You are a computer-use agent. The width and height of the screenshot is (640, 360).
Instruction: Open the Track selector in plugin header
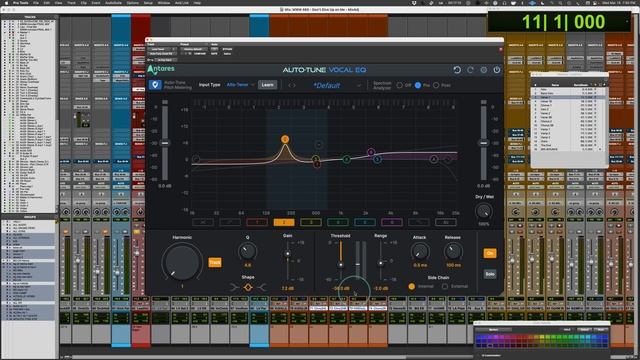tap(162, 49)
